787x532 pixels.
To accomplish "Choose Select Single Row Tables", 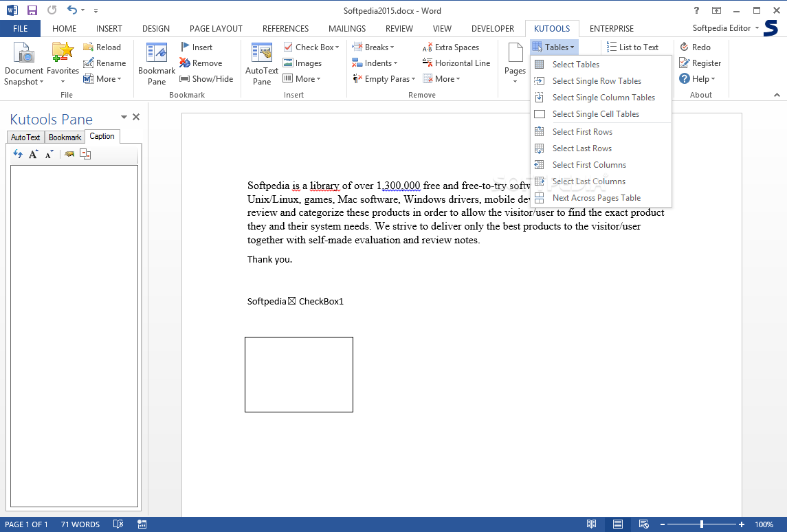I will pos(601,81).
